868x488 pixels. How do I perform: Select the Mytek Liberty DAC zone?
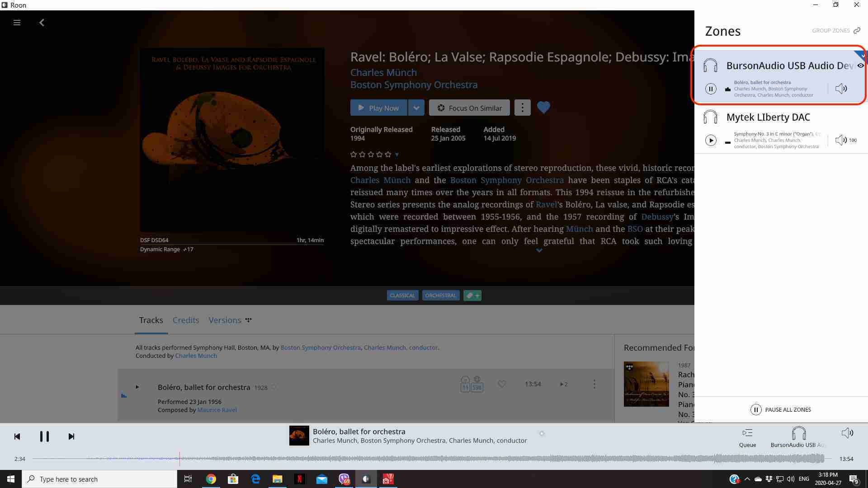(781, 128)
